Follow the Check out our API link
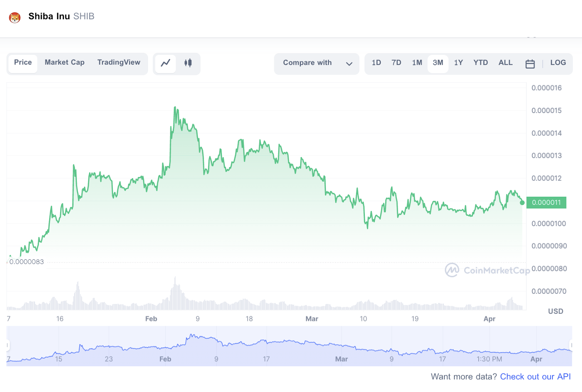The height and width of the screenshot is (392, 582). tap(535, 377)
